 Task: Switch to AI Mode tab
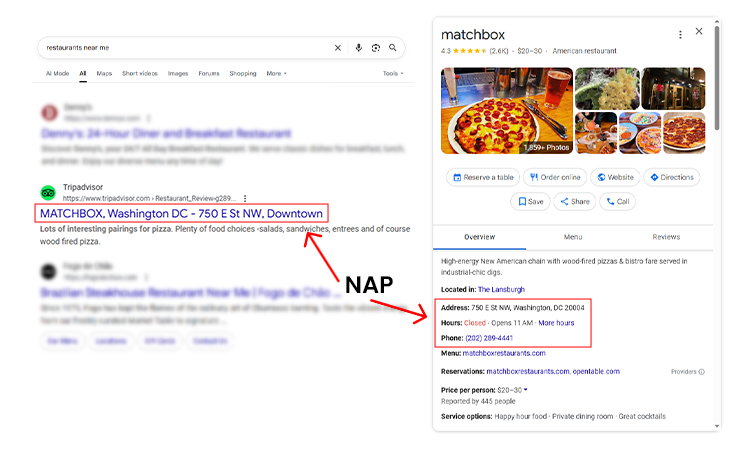(57, 74)
